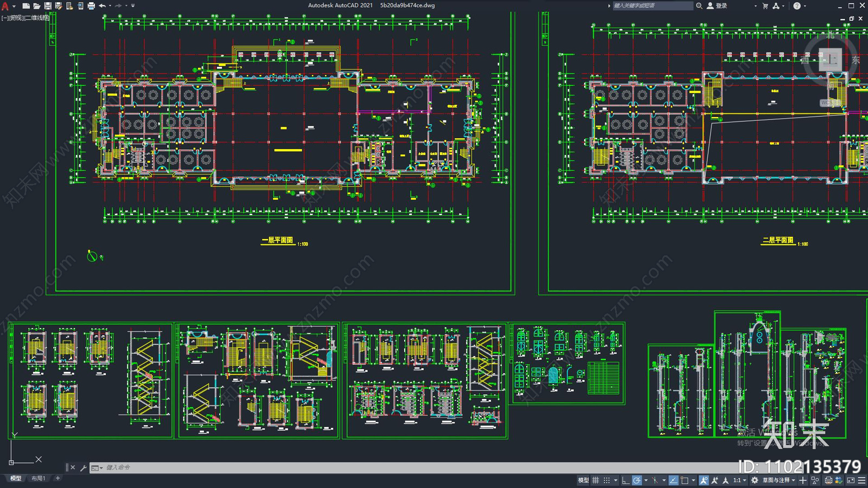The image size is (868, 488).
Task: Open undo history dropdown arrow
Action: click(110, 5)
